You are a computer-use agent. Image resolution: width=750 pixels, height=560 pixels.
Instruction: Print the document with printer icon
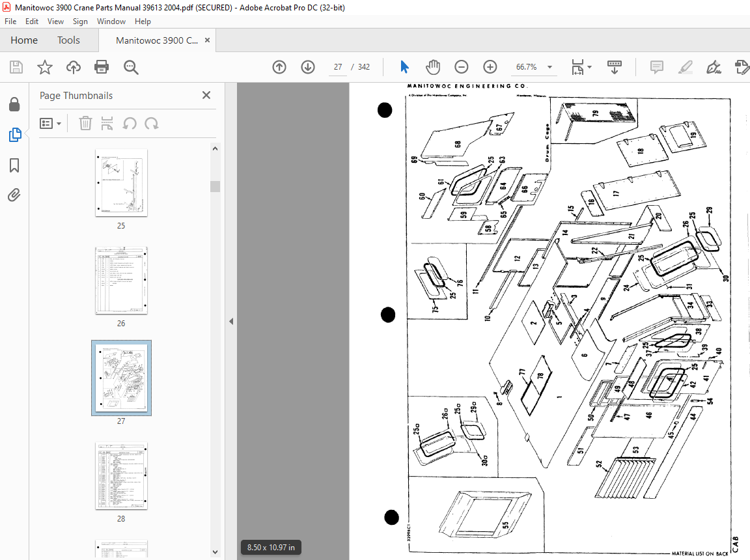(102, 67)
